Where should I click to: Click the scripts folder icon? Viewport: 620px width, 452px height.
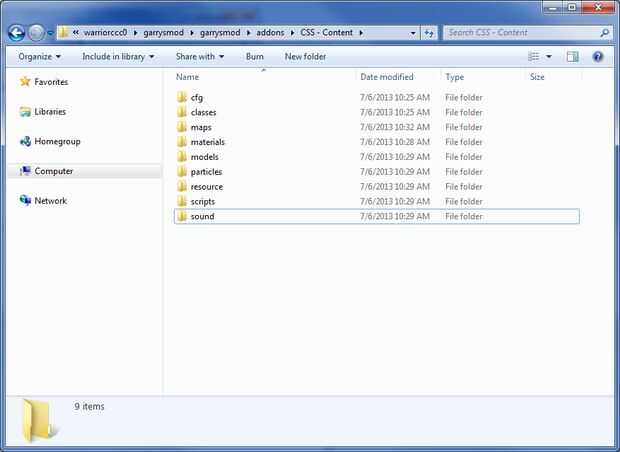pyautogui.click(x=181, y=201)
